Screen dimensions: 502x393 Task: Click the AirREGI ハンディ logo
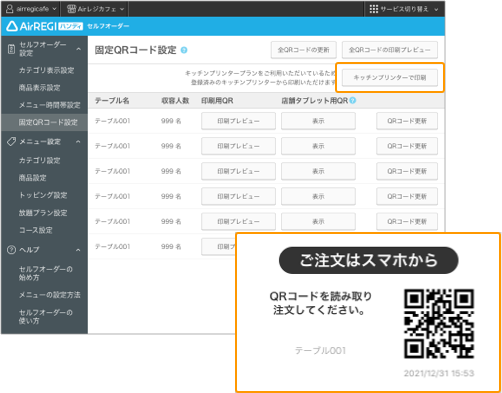pyautogui.click(x=45, y=26)
